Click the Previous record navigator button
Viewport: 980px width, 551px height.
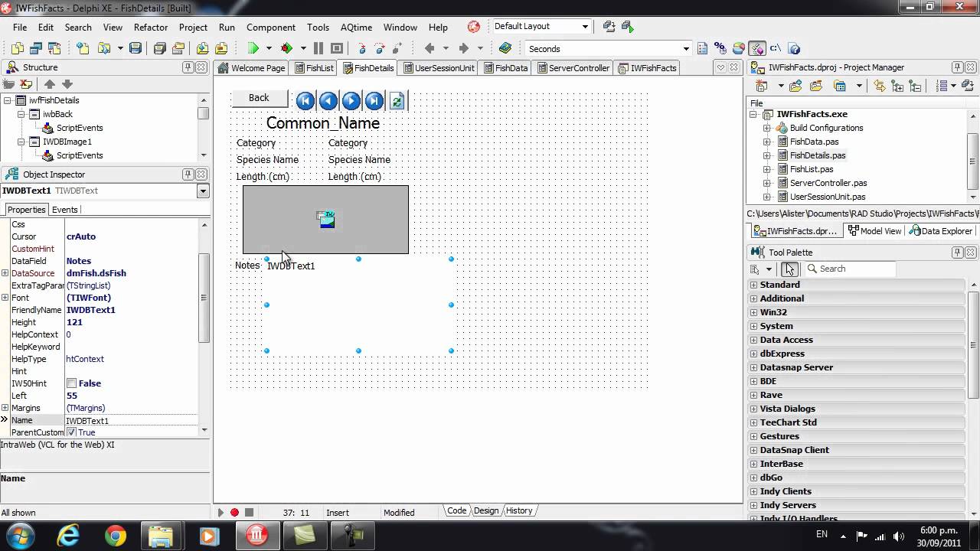tap(328, 100)
